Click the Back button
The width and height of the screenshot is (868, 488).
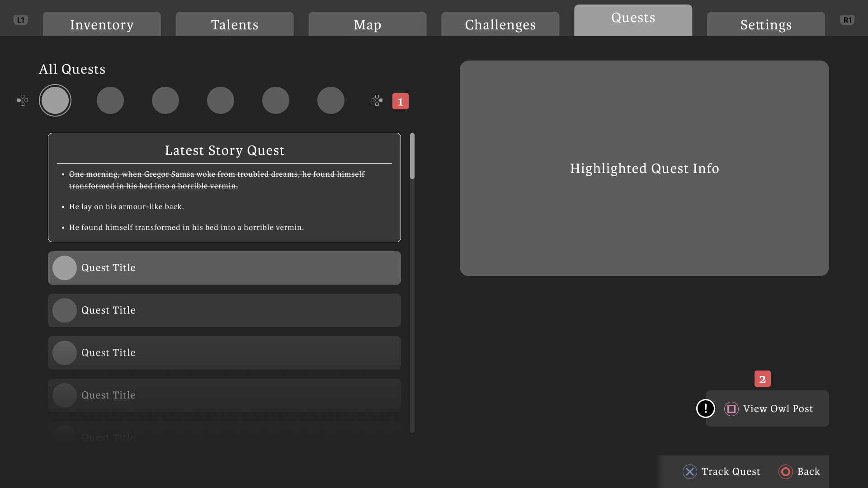click(x=799, y=471)
